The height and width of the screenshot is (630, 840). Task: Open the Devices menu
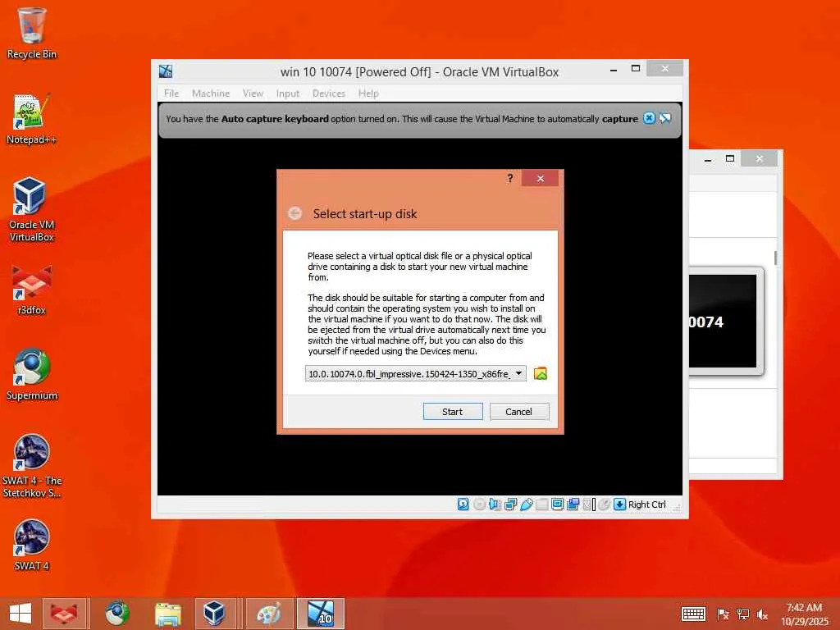[x=328, y=94]
